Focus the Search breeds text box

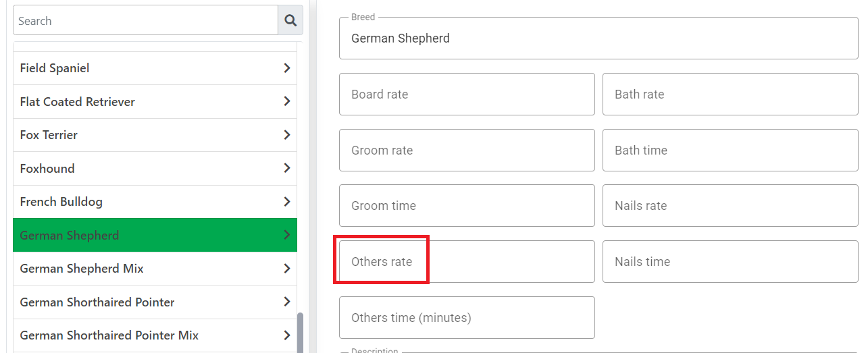point(145,21)
